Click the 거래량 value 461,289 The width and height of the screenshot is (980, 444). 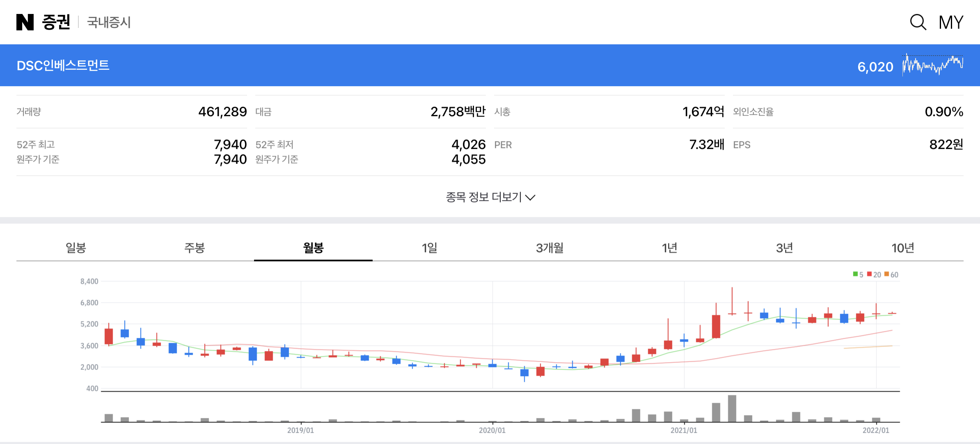click(222, 112)
